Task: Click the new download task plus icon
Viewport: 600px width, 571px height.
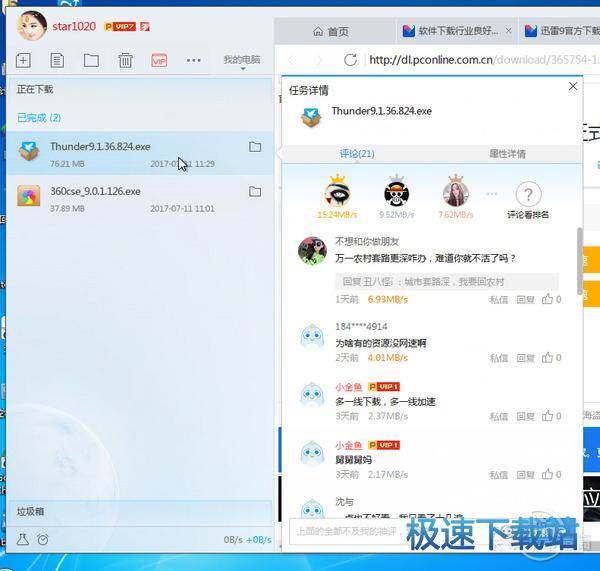Action: 23,60
